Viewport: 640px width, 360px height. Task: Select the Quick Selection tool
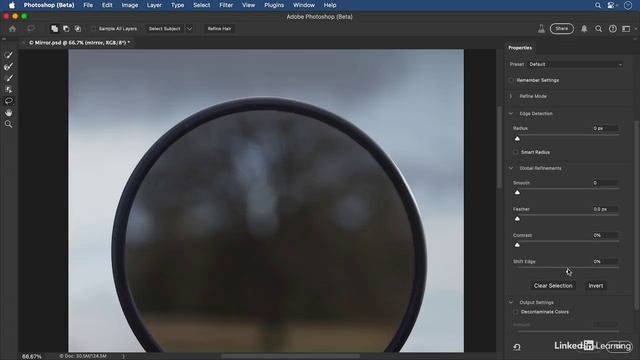(8, 55)
